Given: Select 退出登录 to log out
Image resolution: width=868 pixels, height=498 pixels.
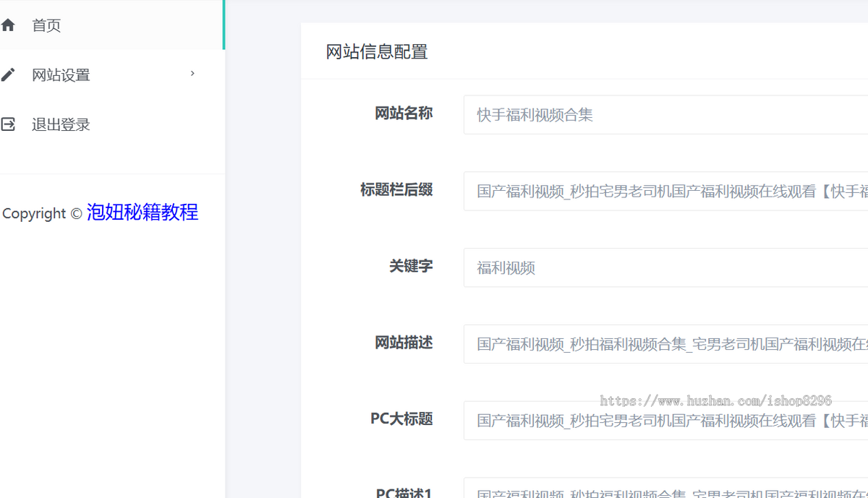Looking at the screenshot, I should tap(112, 124).
